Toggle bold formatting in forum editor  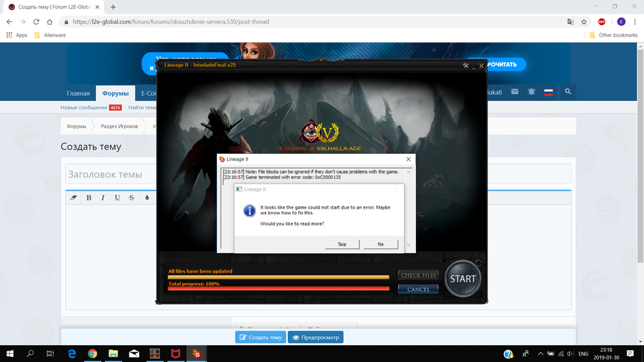pos(89,198)
